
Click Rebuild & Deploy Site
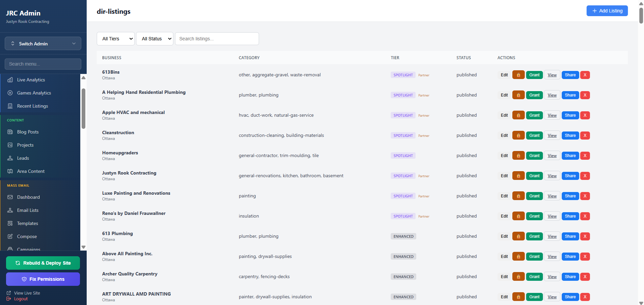(x=43, y=263)
